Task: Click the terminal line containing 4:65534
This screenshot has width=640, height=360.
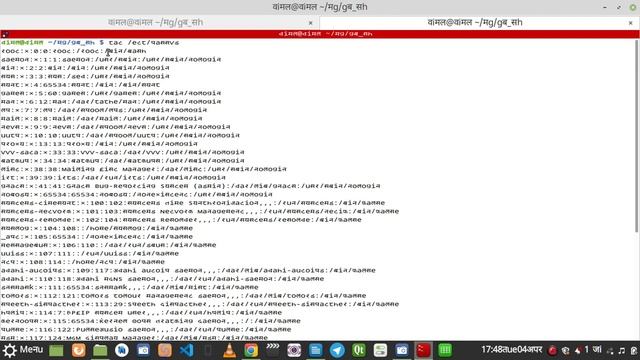Action: pyautogui.click(x=80, y=84)
